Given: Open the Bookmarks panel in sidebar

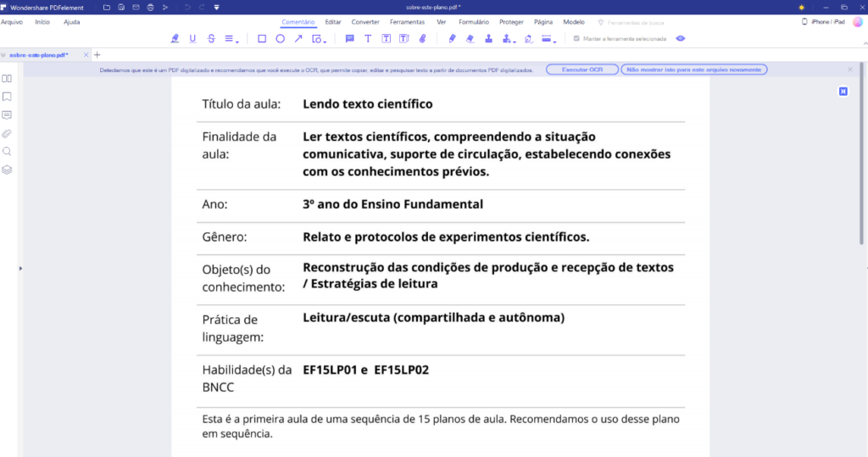Looking at the screenshot, I should coord(7,97).
